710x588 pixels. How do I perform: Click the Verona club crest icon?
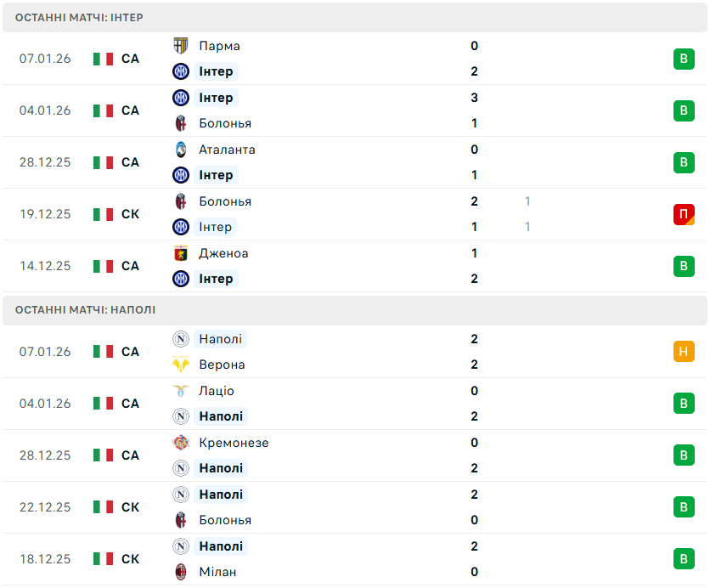click(x=180, y=365)
